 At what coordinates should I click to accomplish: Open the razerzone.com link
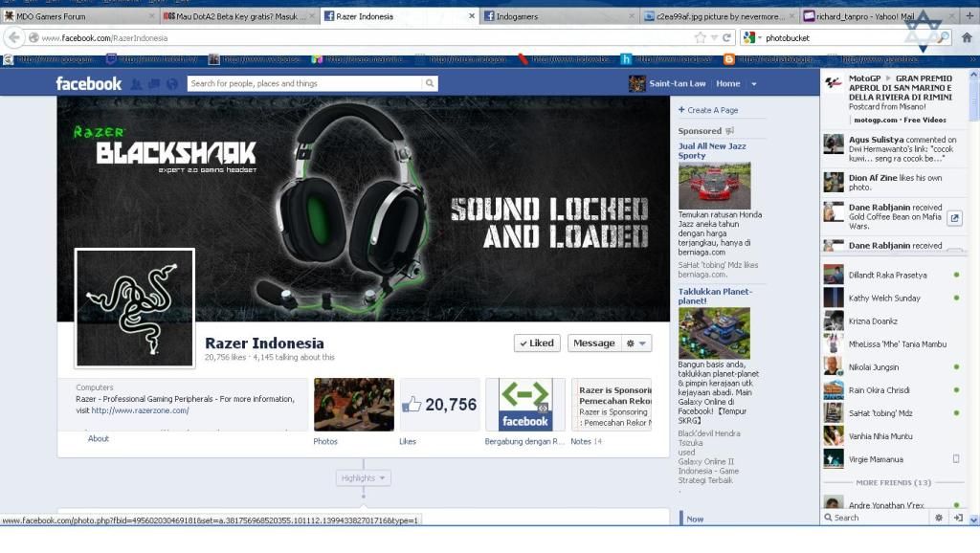tap(140, 410)
